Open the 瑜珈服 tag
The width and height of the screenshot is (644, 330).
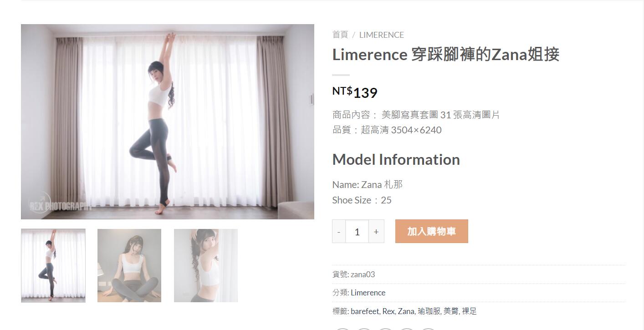pos(429,311)
